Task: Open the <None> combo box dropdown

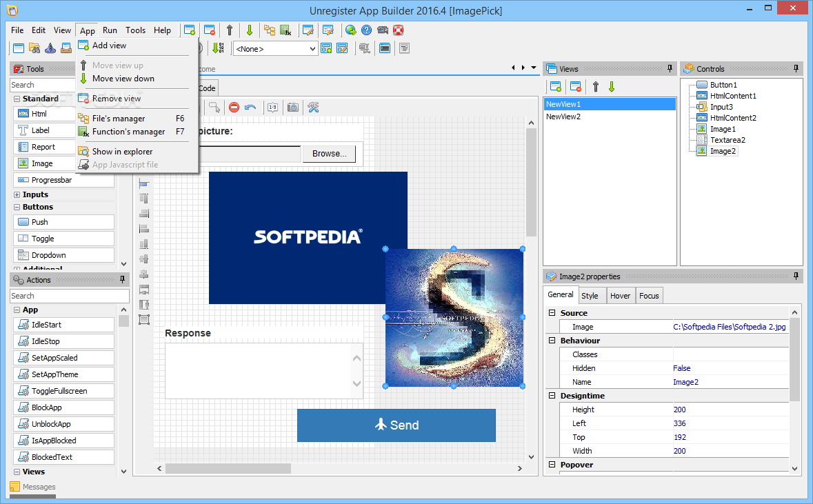Action: 312,49
